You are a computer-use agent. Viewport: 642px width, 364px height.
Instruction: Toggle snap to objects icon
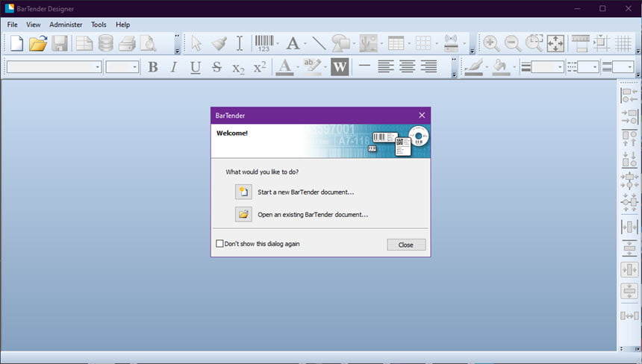(x=602, y=43)
